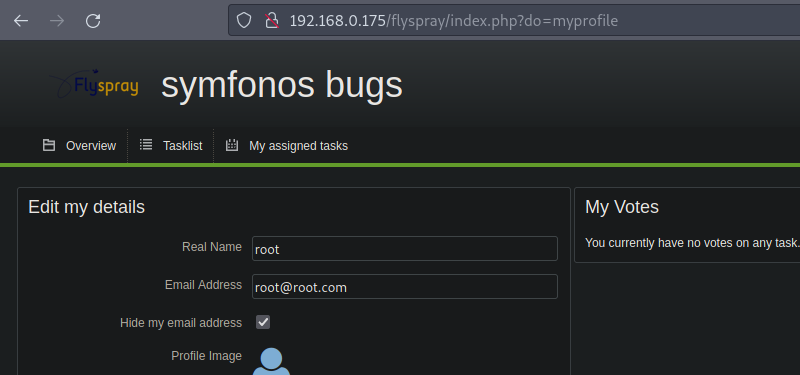Image resolution: width=800 pixels, height=375 pixels.
Task: Click the Email Address input field
Action: tap(405, 287)
